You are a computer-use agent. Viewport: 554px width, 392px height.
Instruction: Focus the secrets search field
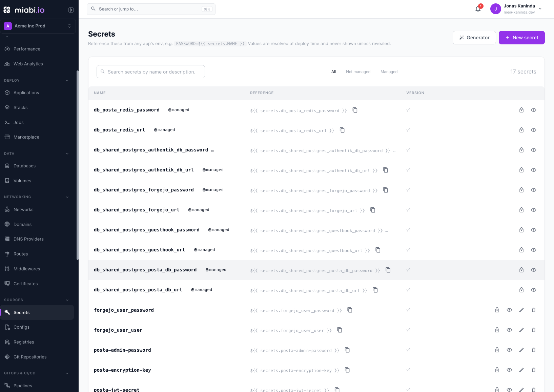151,72
